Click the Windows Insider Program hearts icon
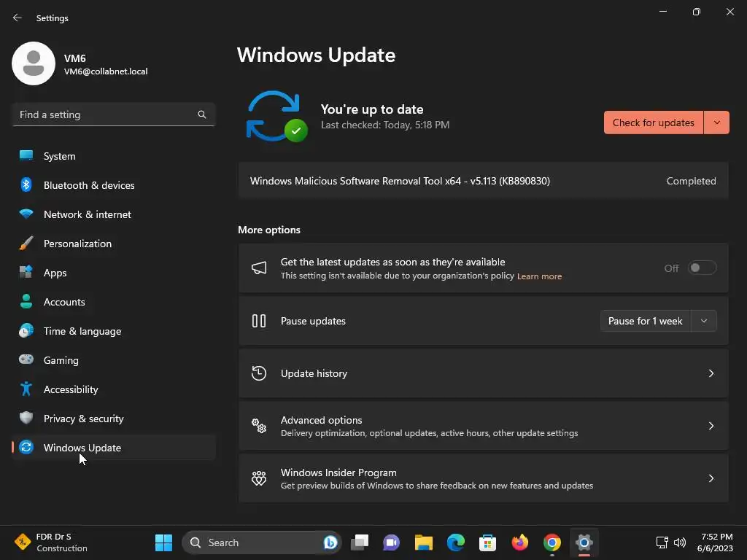Screen dimensions: 747x560 tap(259, 478)
